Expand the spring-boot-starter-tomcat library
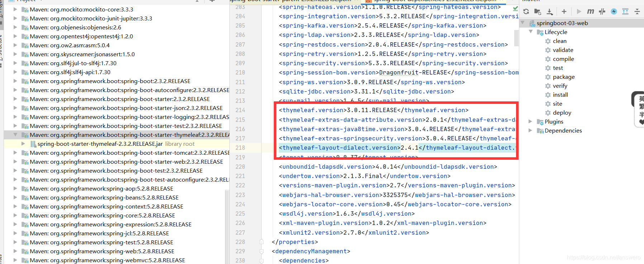The width and height of the screenshot is (644, 264). tap(15, 153)
